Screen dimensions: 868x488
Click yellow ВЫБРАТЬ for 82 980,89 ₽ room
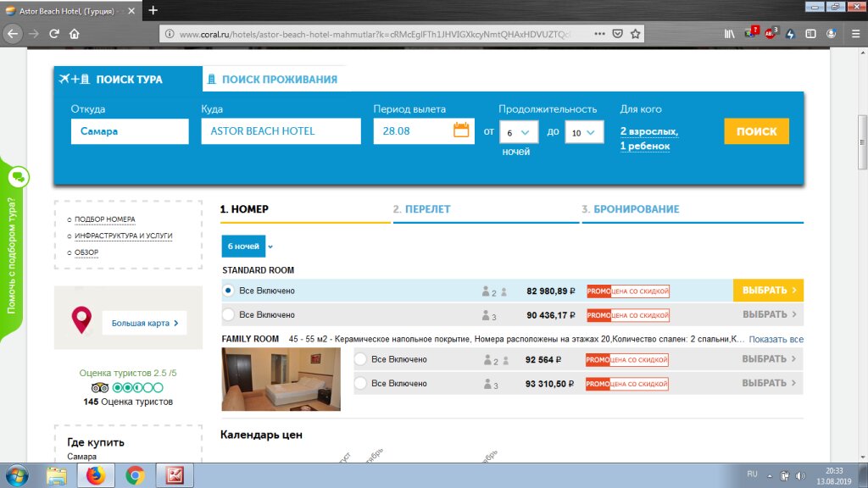click(768, 291)
